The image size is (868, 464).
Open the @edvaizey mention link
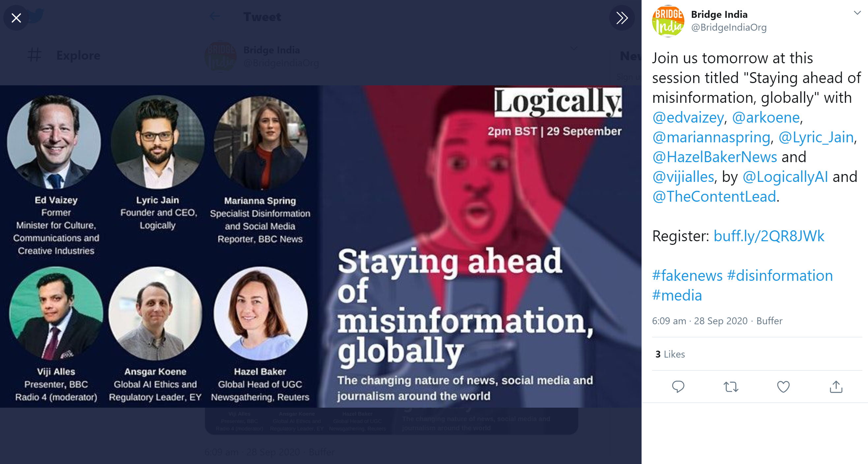pyautogui.click(x=688, y=118)
